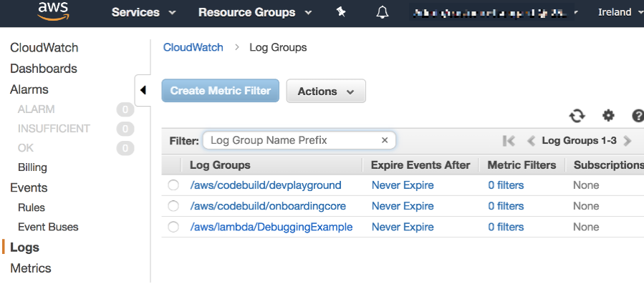644x289 pixels.
Task: Open the Ireland region dropdown
Action: [620, 12]
